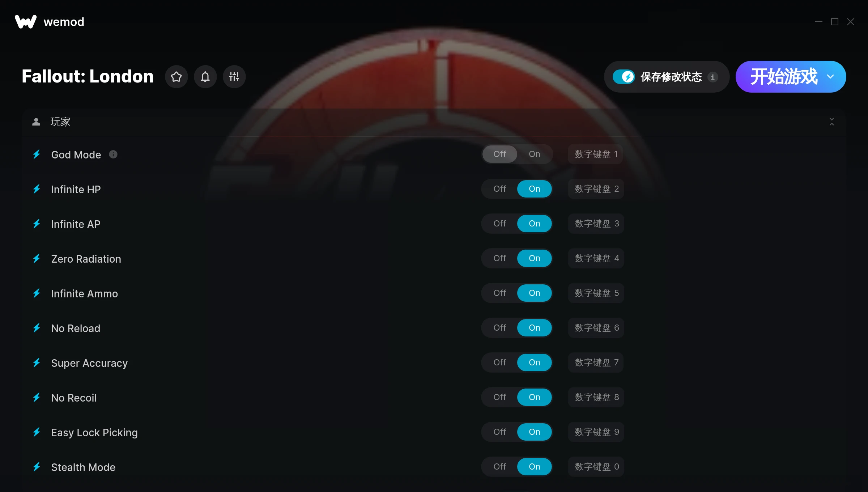Select numeric key binding for No Recoil
The height and width of the screenshot is (492, 868).
[596, 396]
